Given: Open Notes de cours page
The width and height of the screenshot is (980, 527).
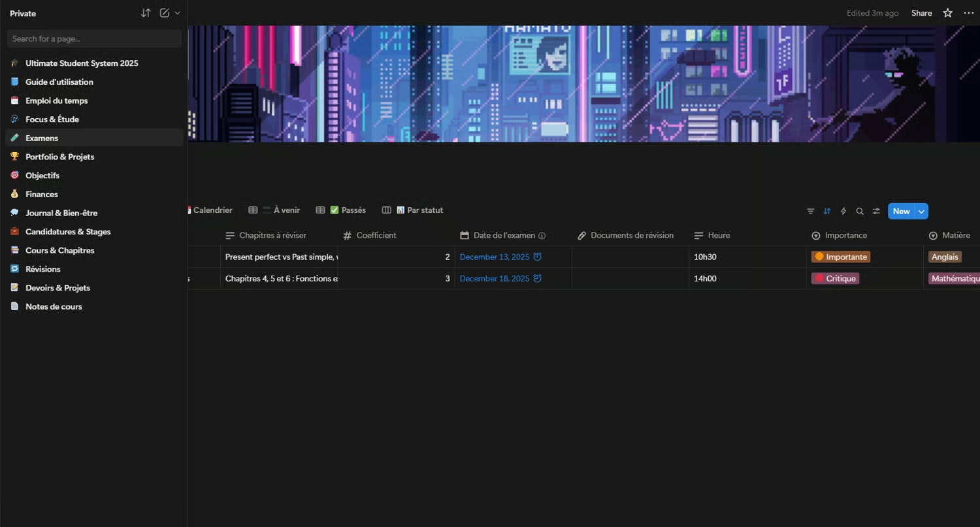Looking at the screenshot, I should point(94,306).
